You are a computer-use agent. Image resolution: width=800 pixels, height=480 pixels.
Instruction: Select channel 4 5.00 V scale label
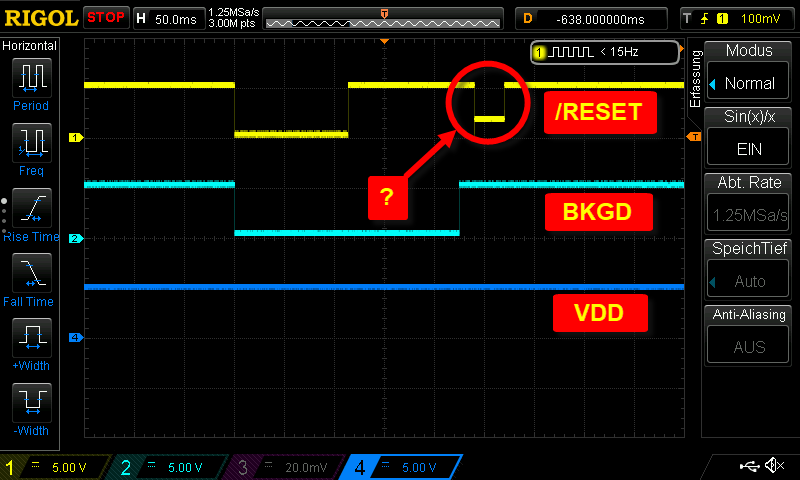419,467
